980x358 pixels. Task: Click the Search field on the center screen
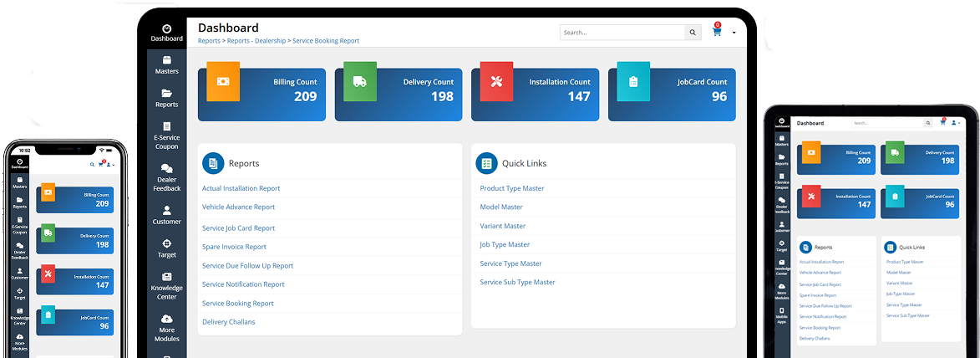[x=622, y=33]
